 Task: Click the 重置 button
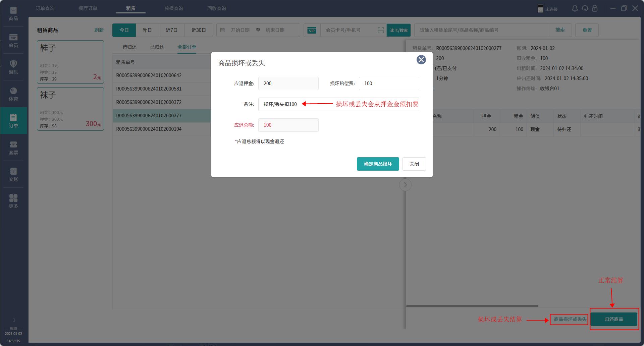click(587, 30)
